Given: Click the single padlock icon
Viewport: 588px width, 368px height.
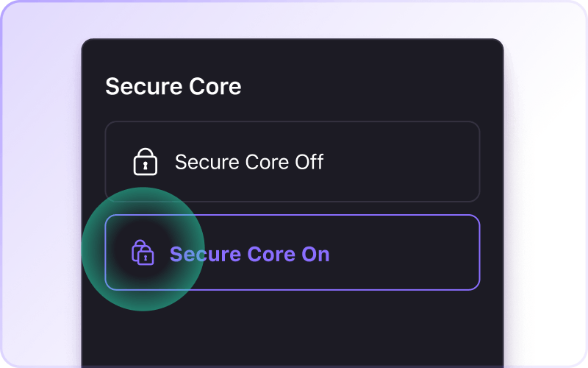Looking at the screenshot, I should click(145, 162).
